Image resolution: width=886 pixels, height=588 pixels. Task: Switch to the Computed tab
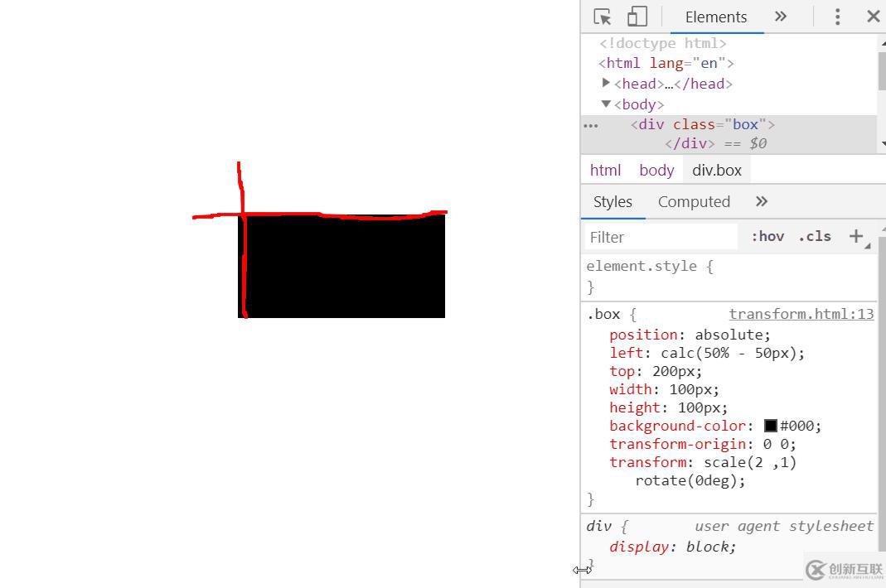(x=694, y=201)
